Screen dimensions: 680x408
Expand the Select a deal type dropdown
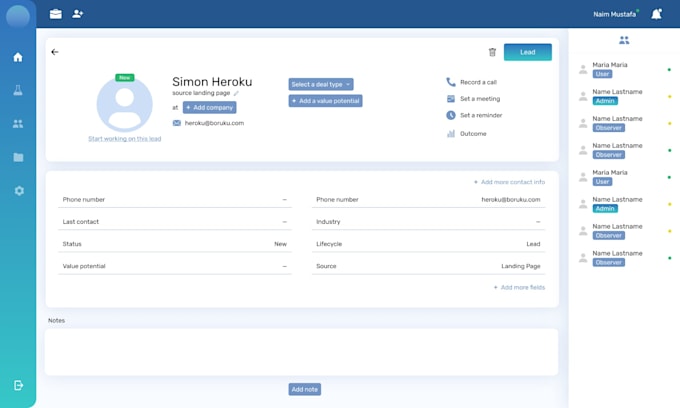click(321, 84)
